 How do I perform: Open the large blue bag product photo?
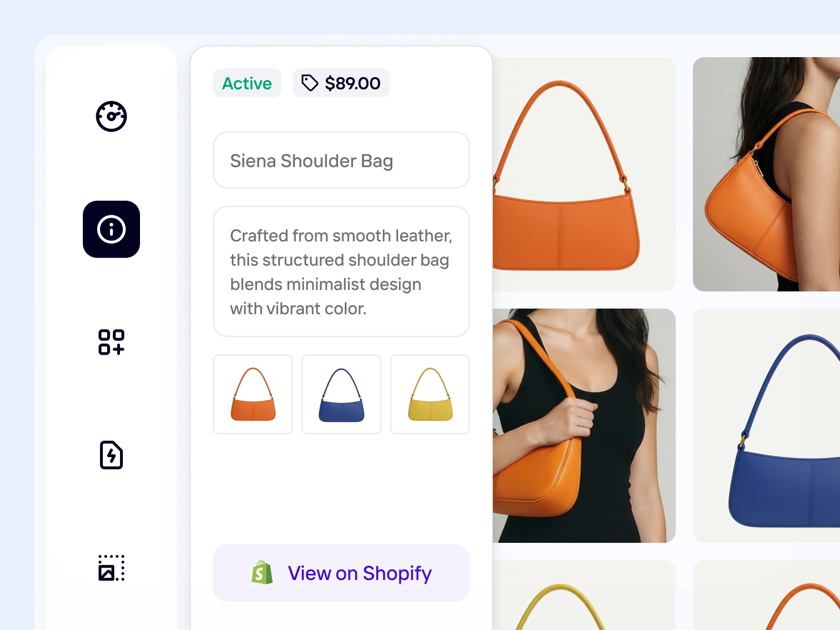[x=766, y=426]
